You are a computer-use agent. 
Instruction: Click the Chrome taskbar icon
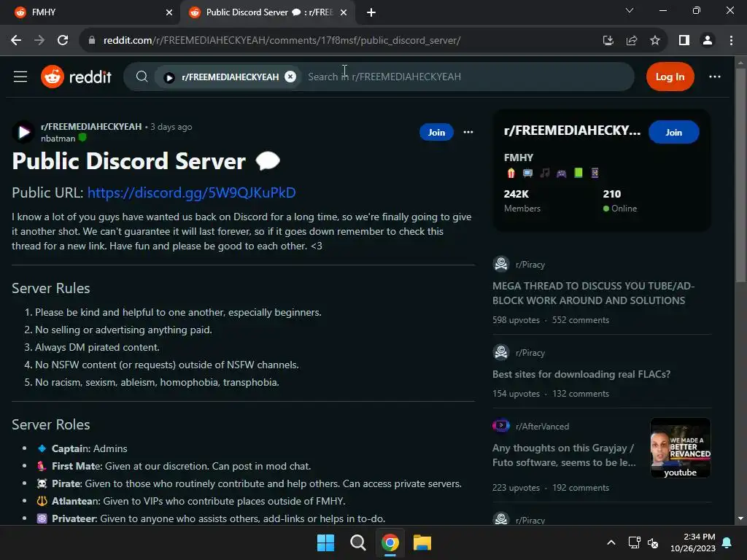pos(390,542)
